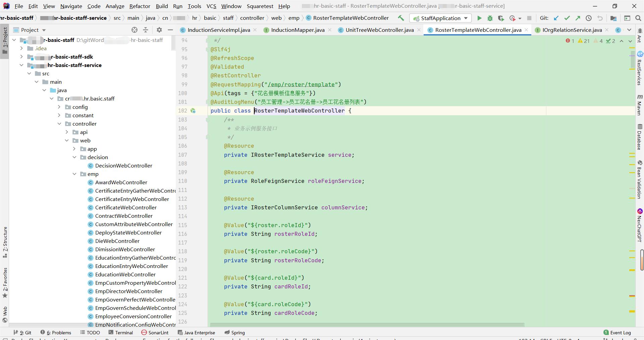Show Git history clock icon

pyautogui.click(x=589, y=18)
